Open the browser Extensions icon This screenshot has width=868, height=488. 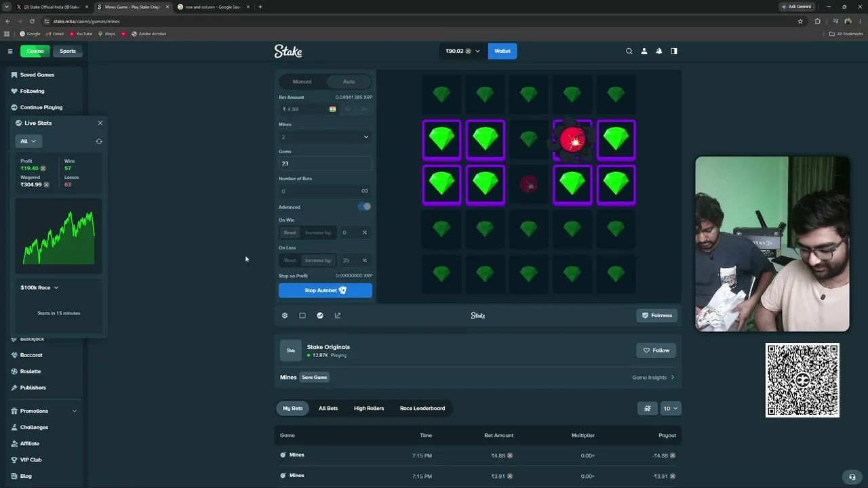(817, 21)
